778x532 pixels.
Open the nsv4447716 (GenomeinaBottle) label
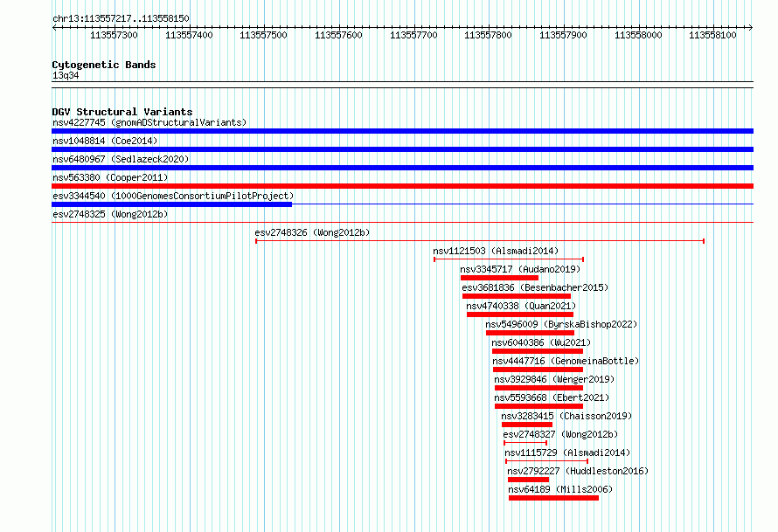(x=566, y=361)
